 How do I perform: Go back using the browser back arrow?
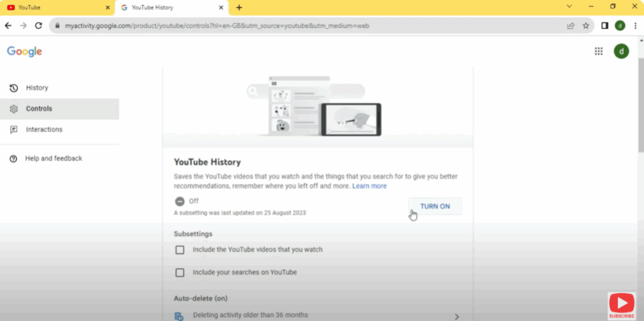point(8,25)
